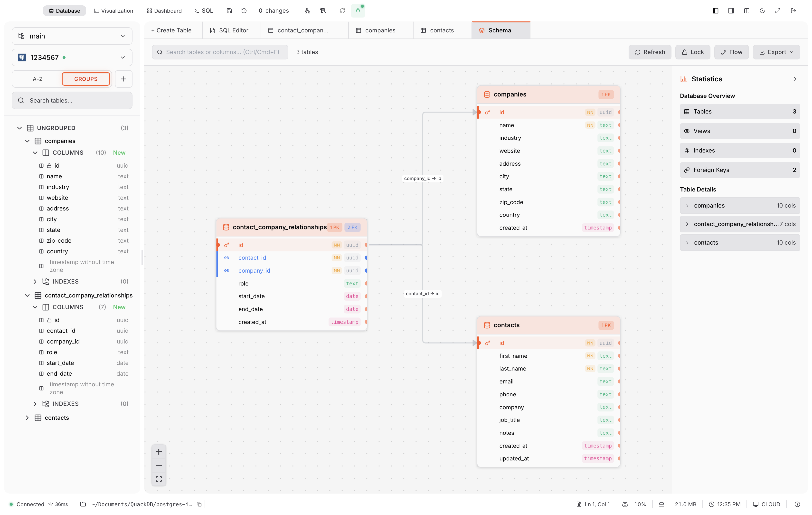Click the refresh sync icon in top toolbar
812x515 pixels.
click(x=342, y=11)
